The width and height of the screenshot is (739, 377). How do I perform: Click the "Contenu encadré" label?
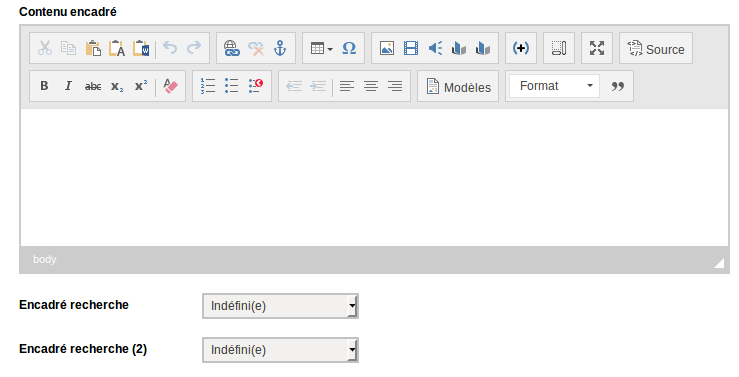pos(68,12)
